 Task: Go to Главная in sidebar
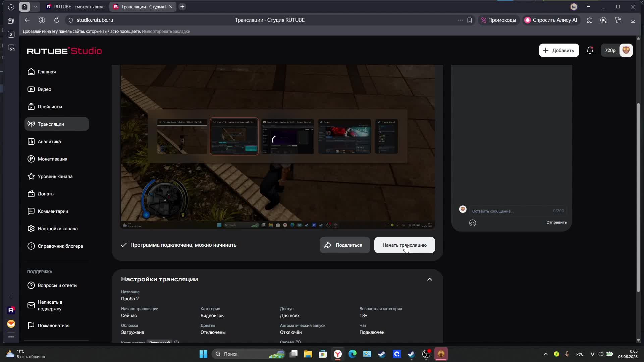tap(57, 72)
